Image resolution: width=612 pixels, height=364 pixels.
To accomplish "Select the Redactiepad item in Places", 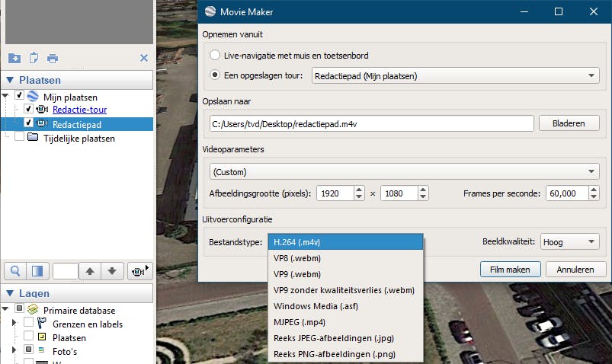I will pyautogui.click(x=77, y=124).
